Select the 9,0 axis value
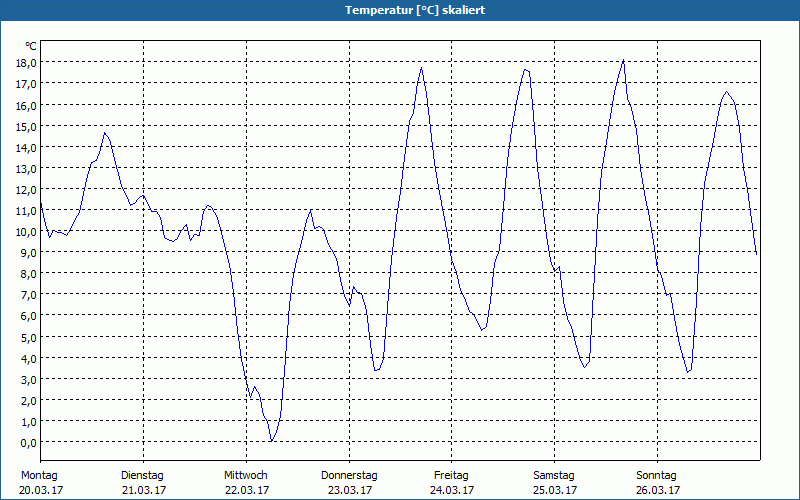800x500 pixels. (30, 253)
